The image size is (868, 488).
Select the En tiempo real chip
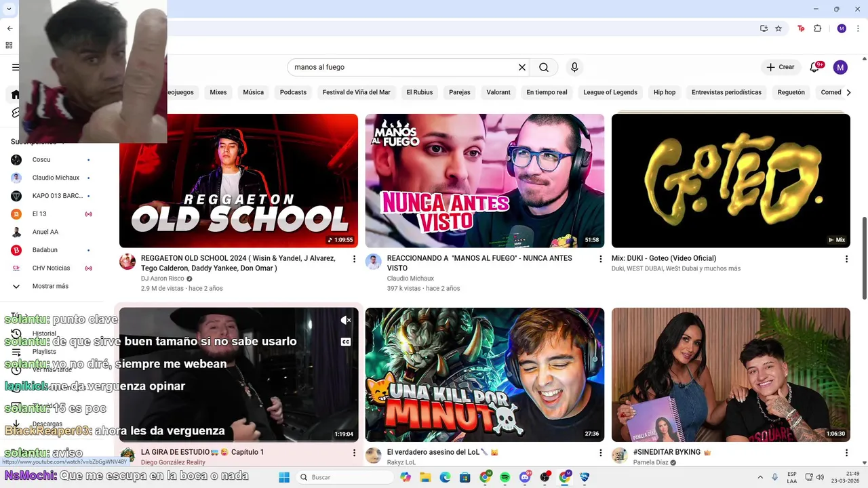547,92
